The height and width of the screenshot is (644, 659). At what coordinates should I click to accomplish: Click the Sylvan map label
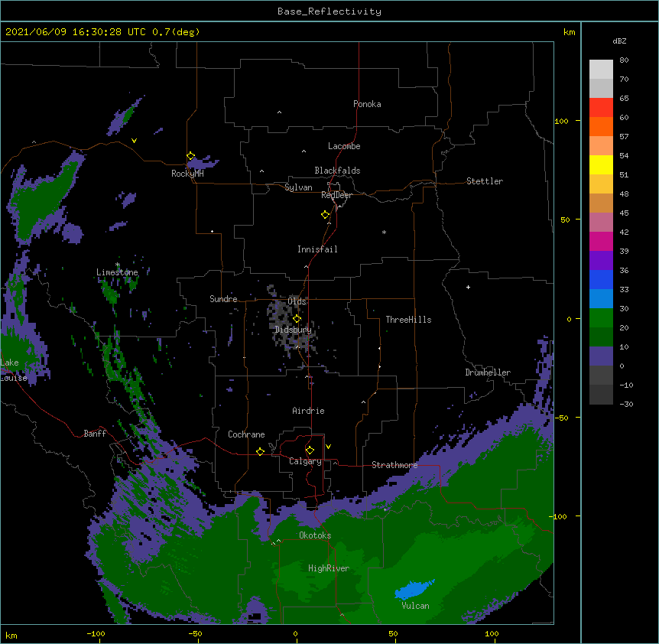coord(298,187)
